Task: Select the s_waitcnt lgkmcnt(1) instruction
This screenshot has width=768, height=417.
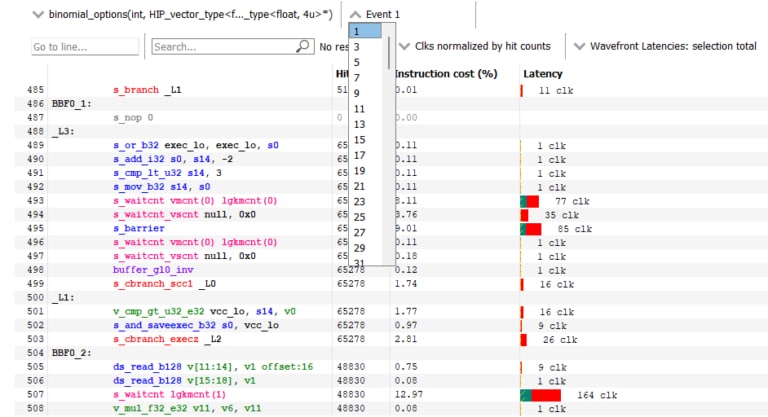Action: tap(169, 394)
